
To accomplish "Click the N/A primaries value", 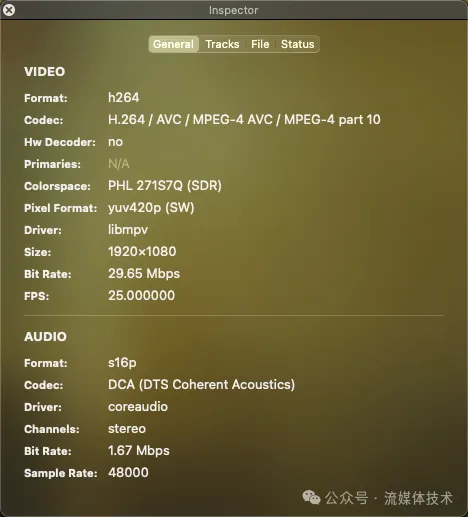I will pyautogui.click(x=119, y=164).
